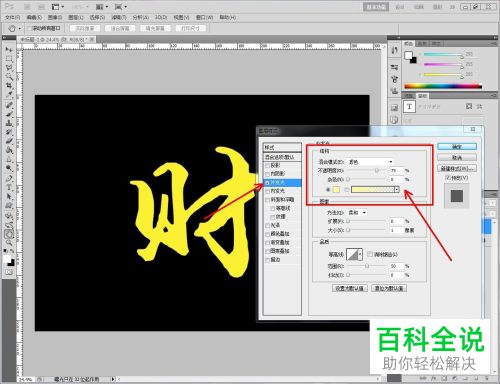Select the Eraser tool

(9, 141)
